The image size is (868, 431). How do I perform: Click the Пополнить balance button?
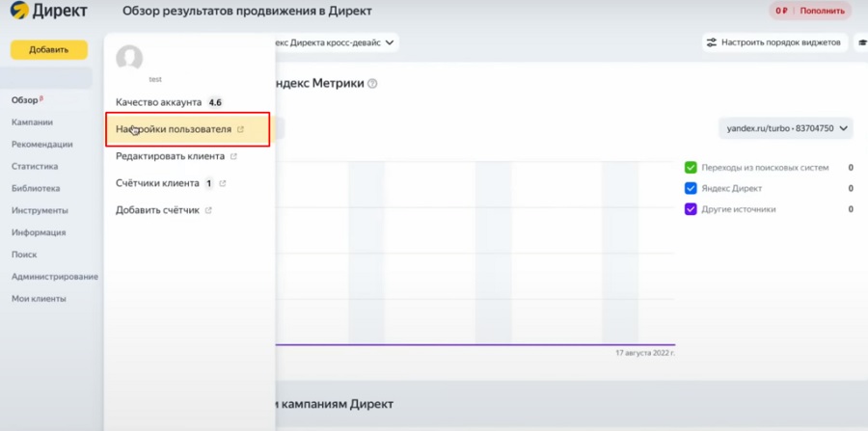[x=822, y=11]
